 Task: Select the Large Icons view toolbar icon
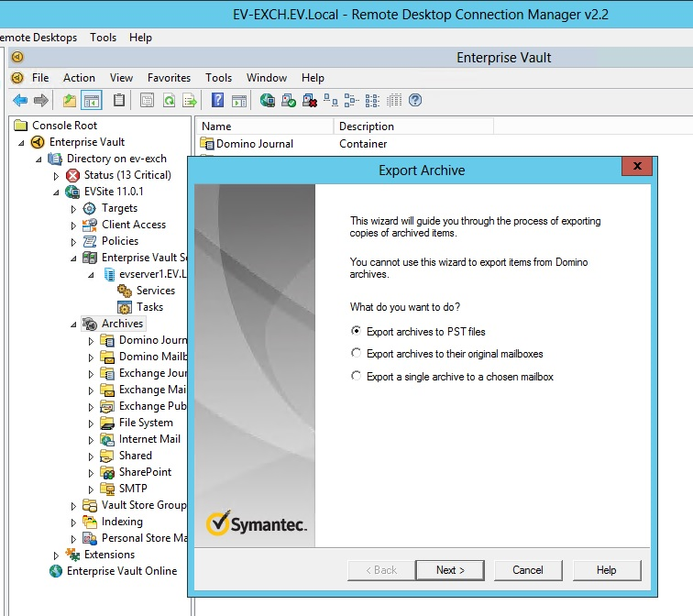click(331, 100)
